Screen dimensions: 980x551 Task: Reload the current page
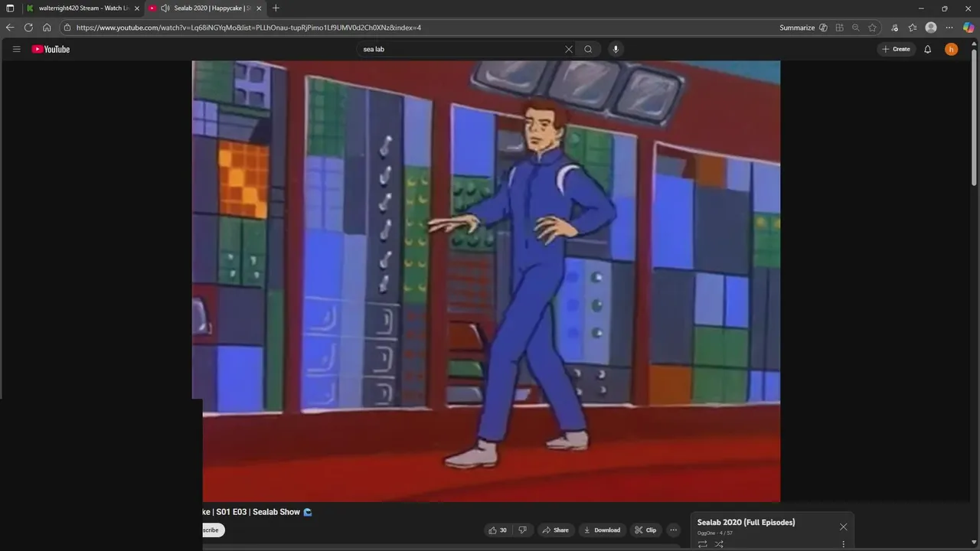(28, 28)
